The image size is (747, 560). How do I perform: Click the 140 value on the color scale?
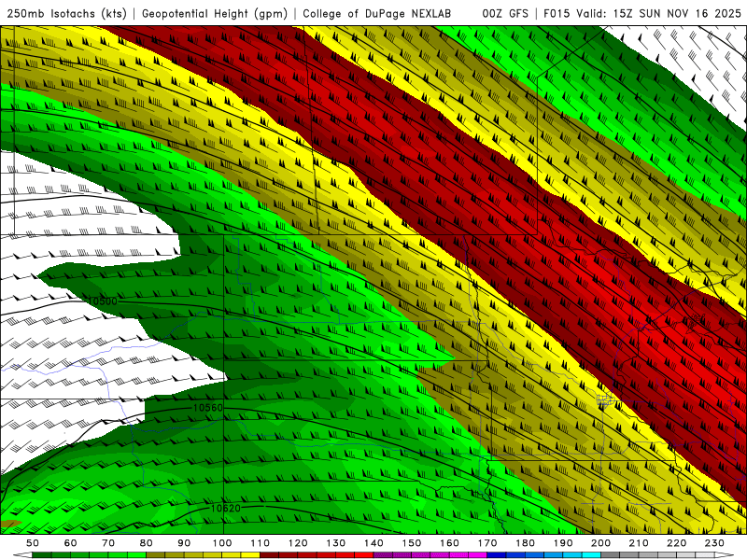(x=373, y=543)
